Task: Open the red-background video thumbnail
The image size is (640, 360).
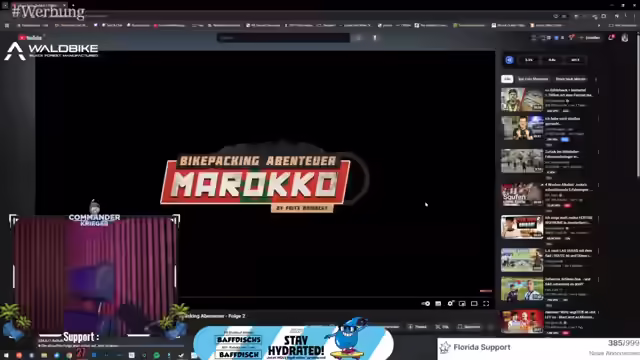Action: click(x=522, y=322)
